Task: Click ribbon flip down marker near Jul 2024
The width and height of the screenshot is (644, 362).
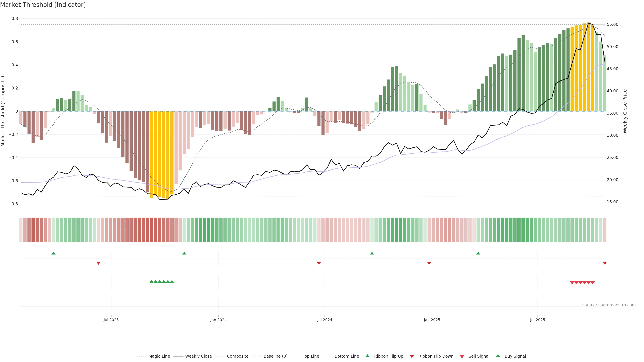Action: tap(319, 263)
